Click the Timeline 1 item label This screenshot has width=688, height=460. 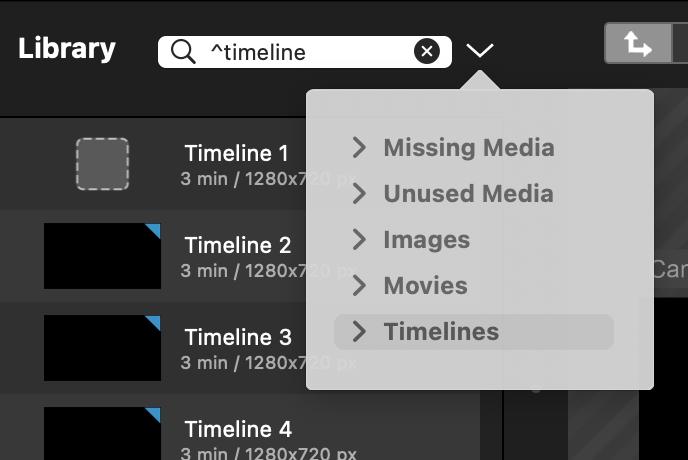[236, 154]
